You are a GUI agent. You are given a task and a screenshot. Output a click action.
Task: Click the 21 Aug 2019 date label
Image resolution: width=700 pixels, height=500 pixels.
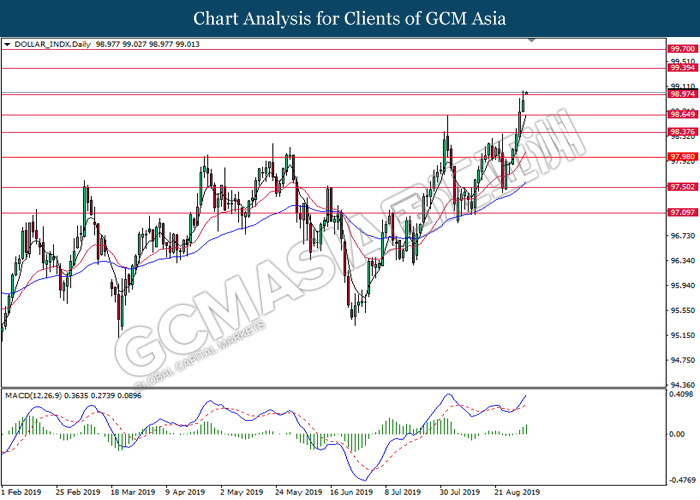pos(517,492)
